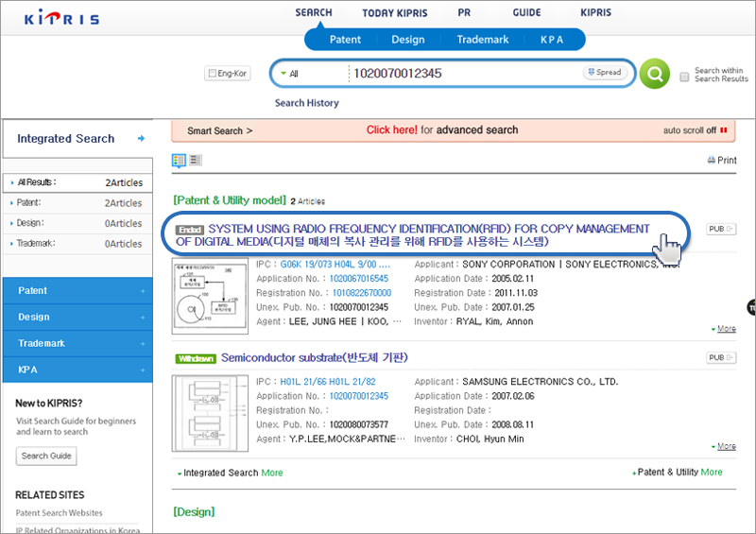Open Search History
This screenshot has height=534, width=756.
306,103
